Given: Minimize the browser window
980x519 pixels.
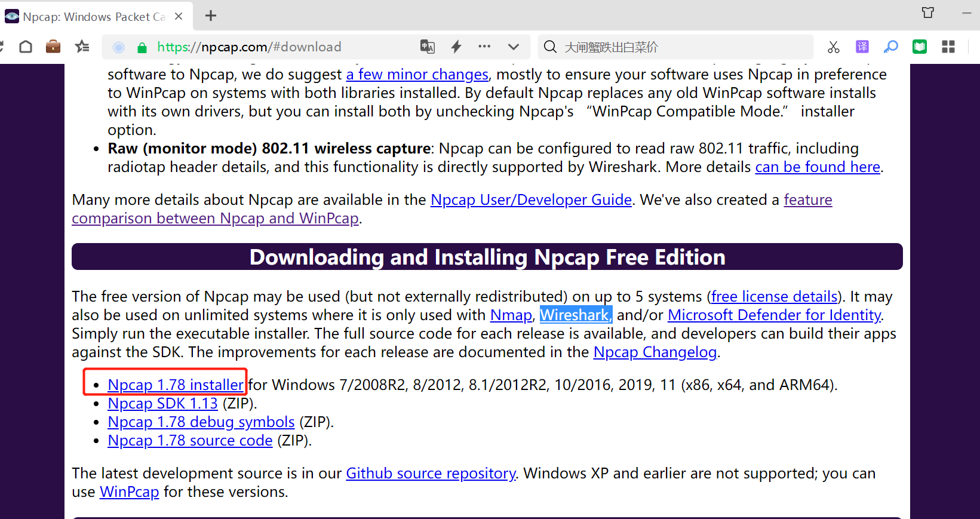Looking at the screenshot, I should pyautogui.click(x=967, y=13).
